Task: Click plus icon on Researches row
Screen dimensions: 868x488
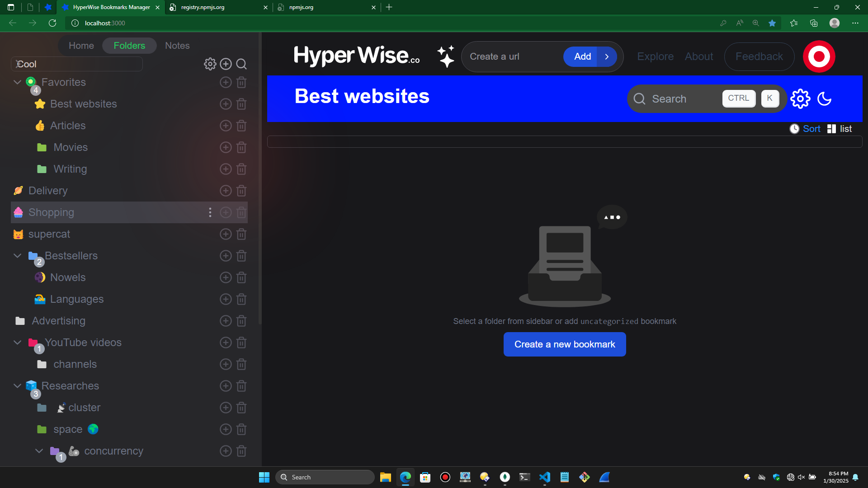Action: click(x=226, y=386)
